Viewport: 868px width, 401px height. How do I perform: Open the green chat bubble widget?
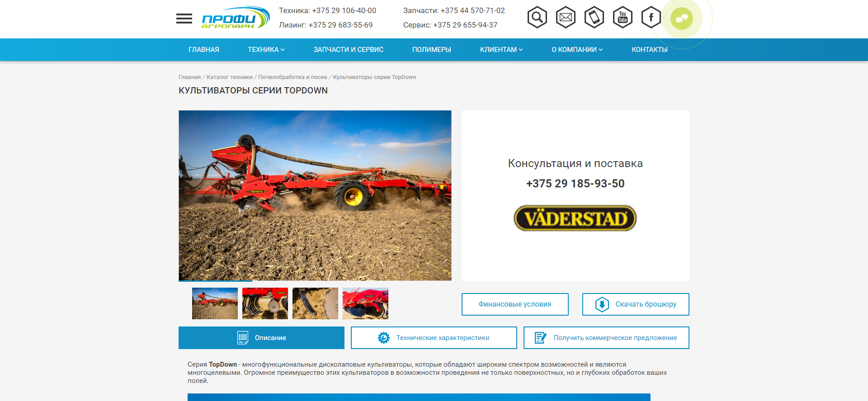682,19
